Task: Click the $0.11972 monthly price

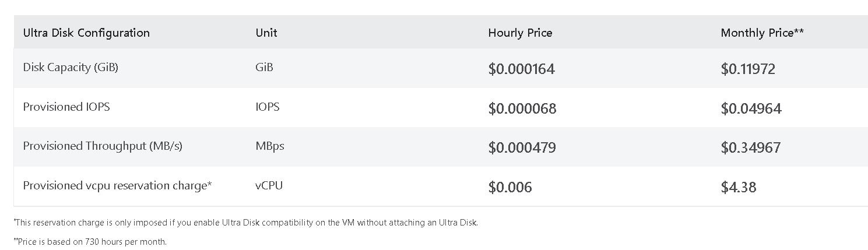Action: (x=748, y=69)
